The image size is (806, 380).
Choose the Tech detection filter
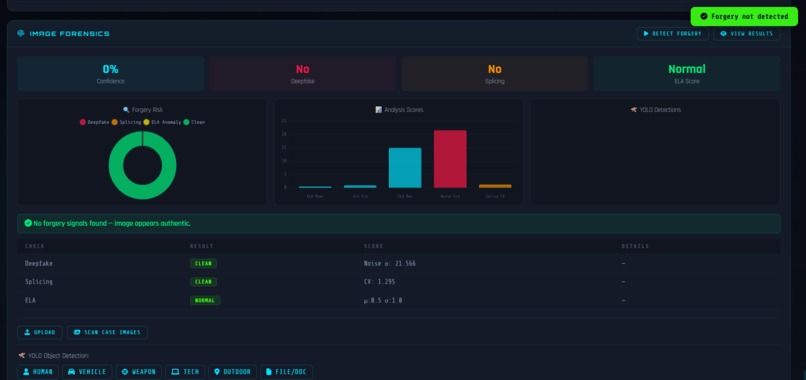click(x=185, y=372)
